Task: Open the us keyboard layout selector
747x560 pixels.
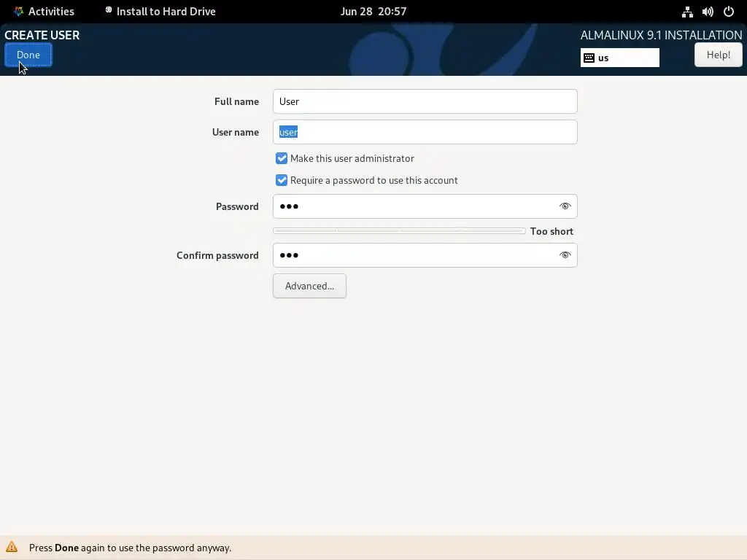Action: coord(620,58)
